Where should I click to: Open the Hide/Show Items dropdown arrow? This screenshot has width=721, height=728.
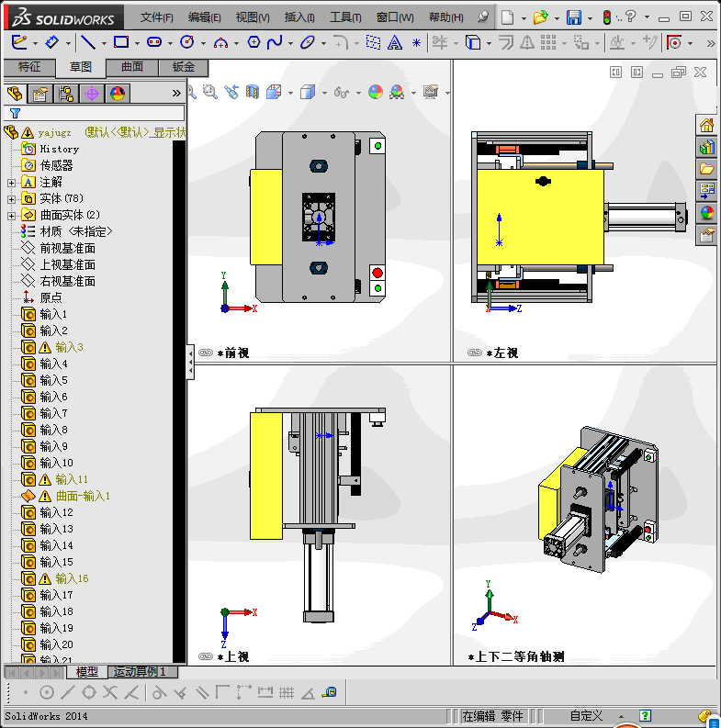358,93
